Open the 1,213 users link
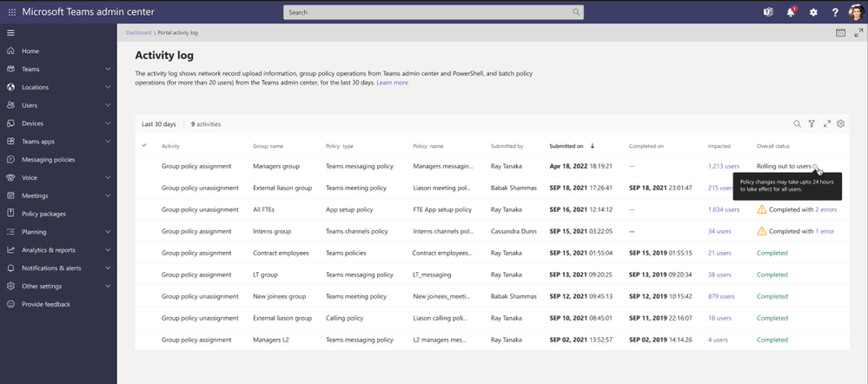Viewport: 868px width, 384px height. tap(724, 166)
